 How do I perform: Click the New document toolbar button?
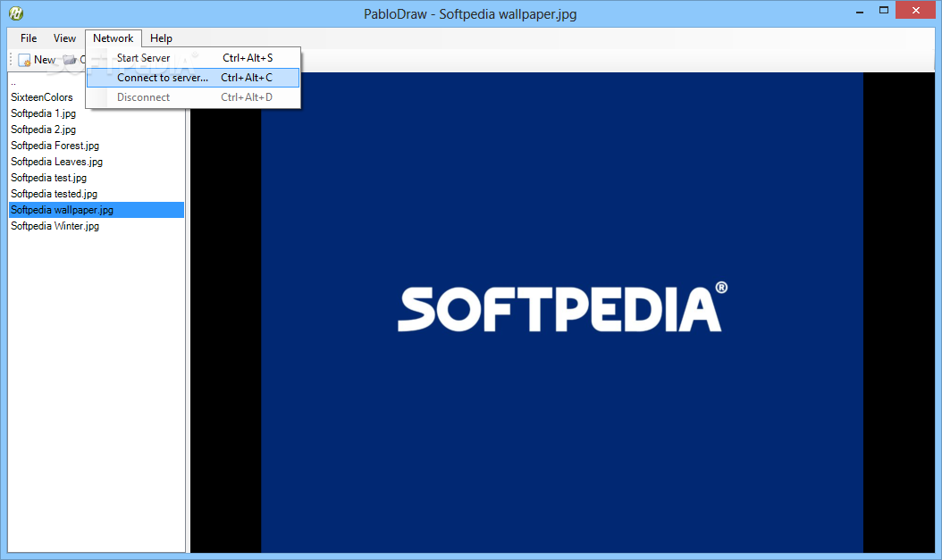pos(37,60)
